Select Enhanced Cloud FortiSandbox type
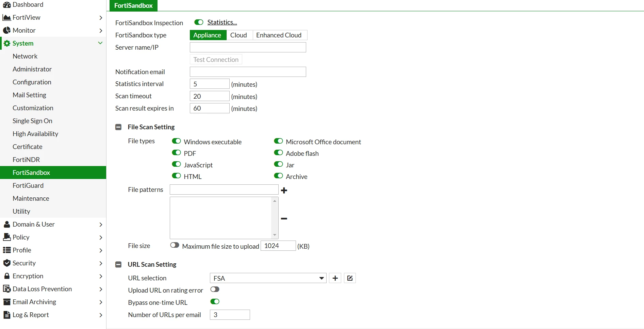Image resolution: width=644 pixels, height=329 pixels. point(280,35)
